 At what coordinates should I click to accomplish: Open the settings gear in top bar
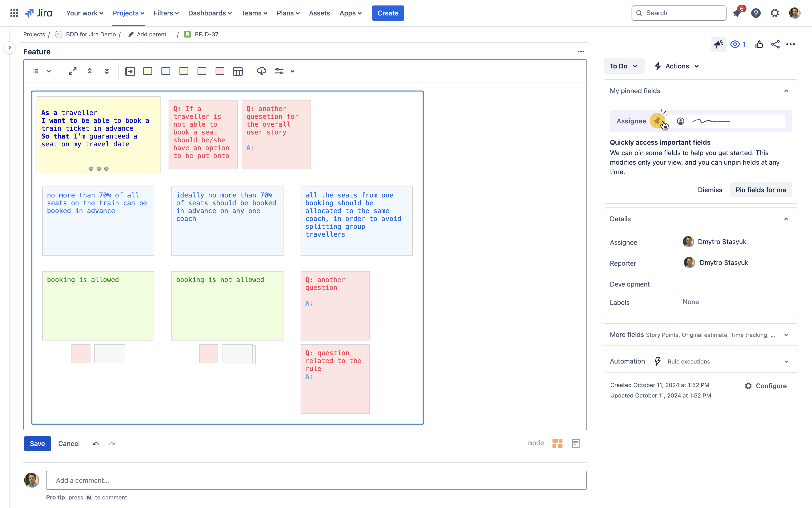[x=775, y=13]
